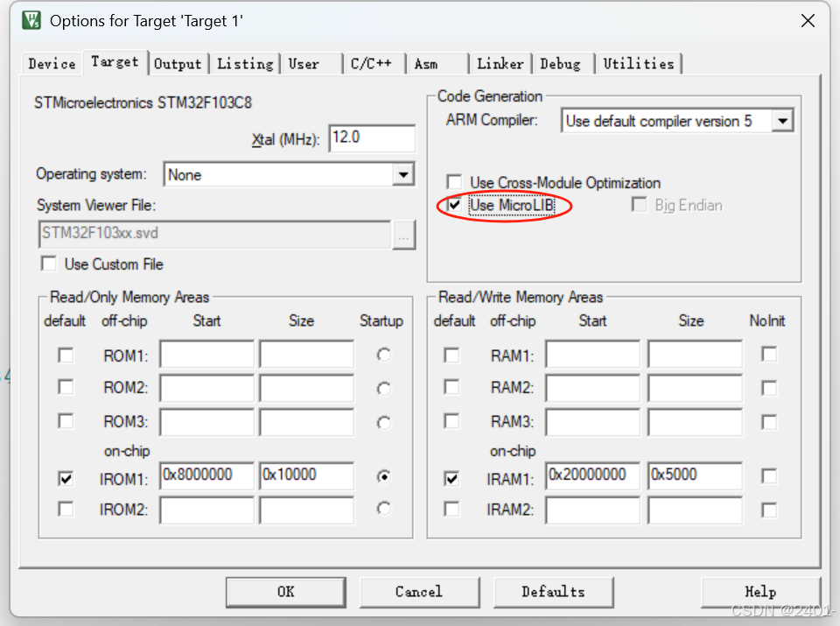Click the ROM1 Size field
Image resolution: width=840 pixels, height=626 pixels.
307,354
